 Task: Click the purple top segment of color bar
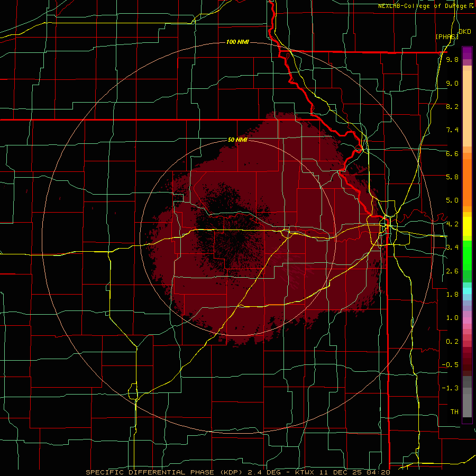(467, 53)
